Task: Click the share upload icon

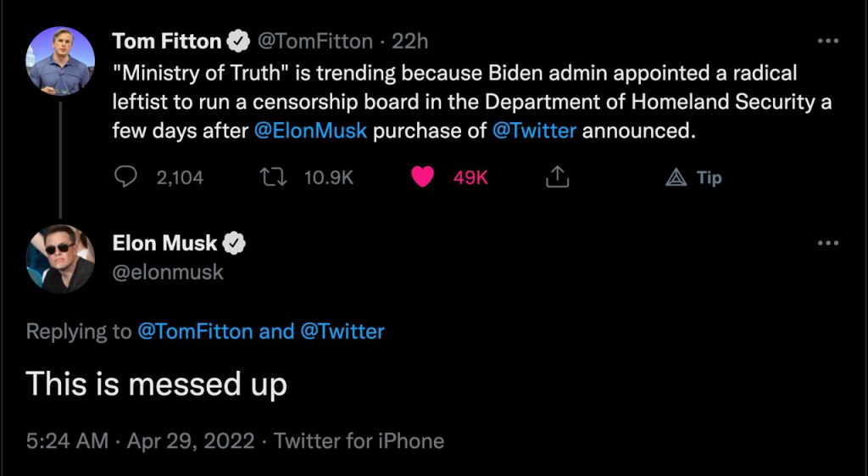Action: point(557,177)
